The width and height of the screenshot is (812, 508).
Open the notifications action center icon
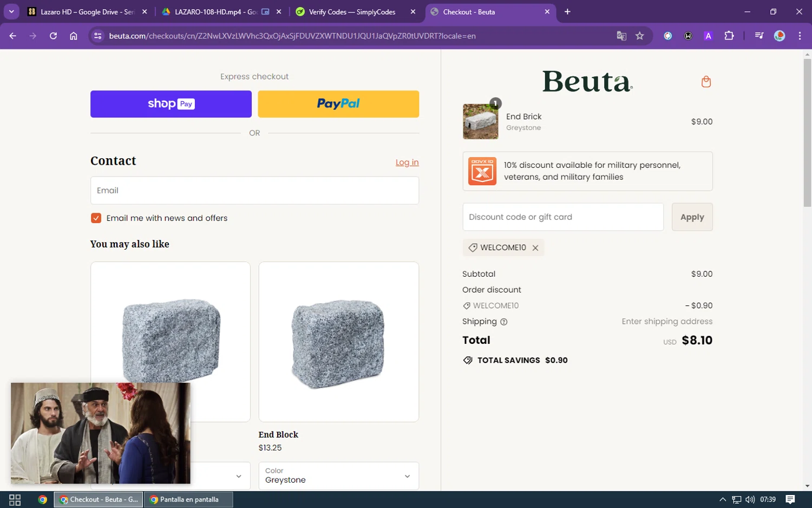[790, 500]
